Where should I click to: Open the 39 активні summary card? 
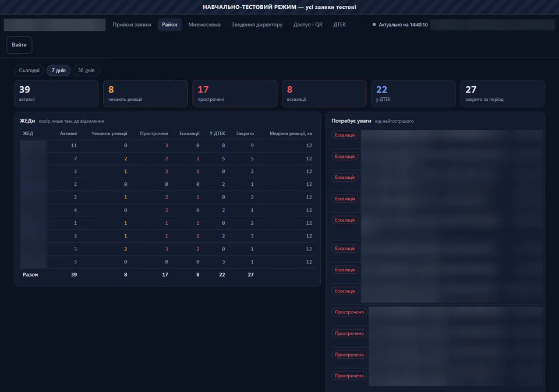[56, 93]
